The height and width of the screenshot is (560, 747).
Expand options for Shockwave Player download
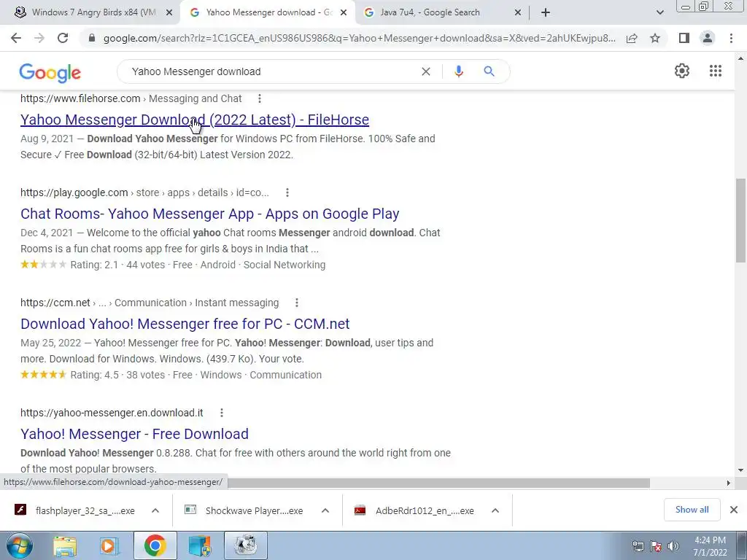pyautogui.click(x=325, y=510)
